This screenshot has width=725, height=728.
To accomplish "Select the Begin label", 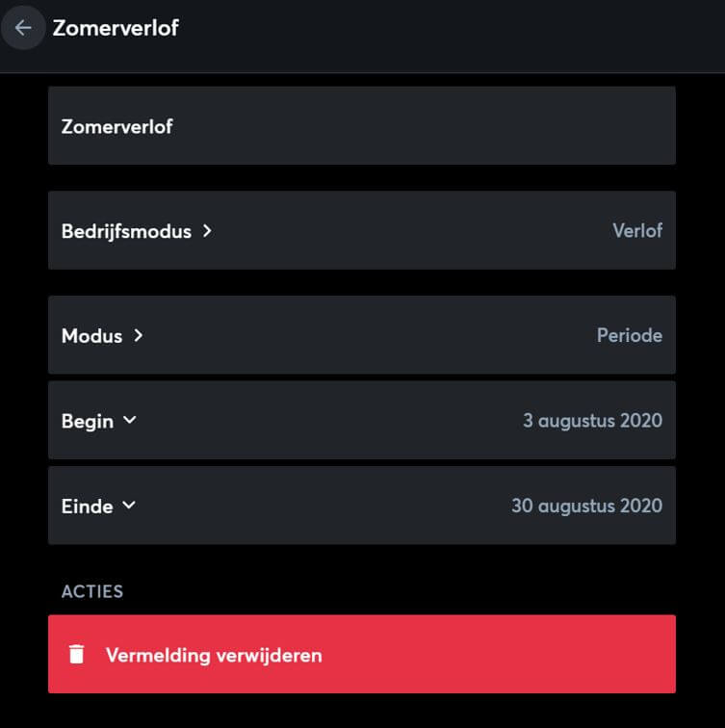I will (x=87, y=421).
